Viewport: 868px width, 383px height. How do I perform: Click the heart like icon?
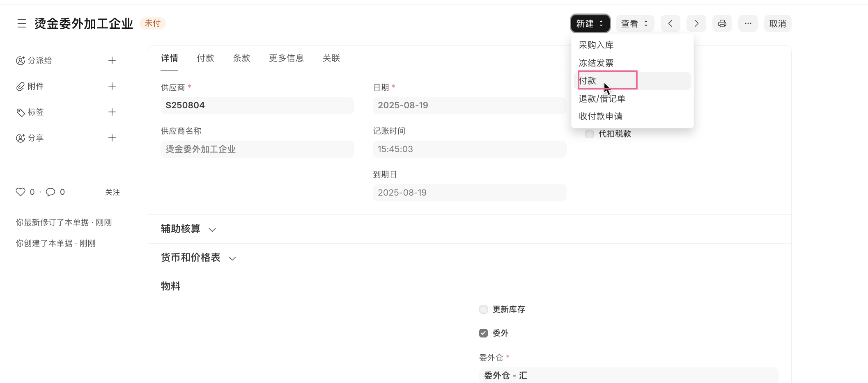[x=21, y=192]
